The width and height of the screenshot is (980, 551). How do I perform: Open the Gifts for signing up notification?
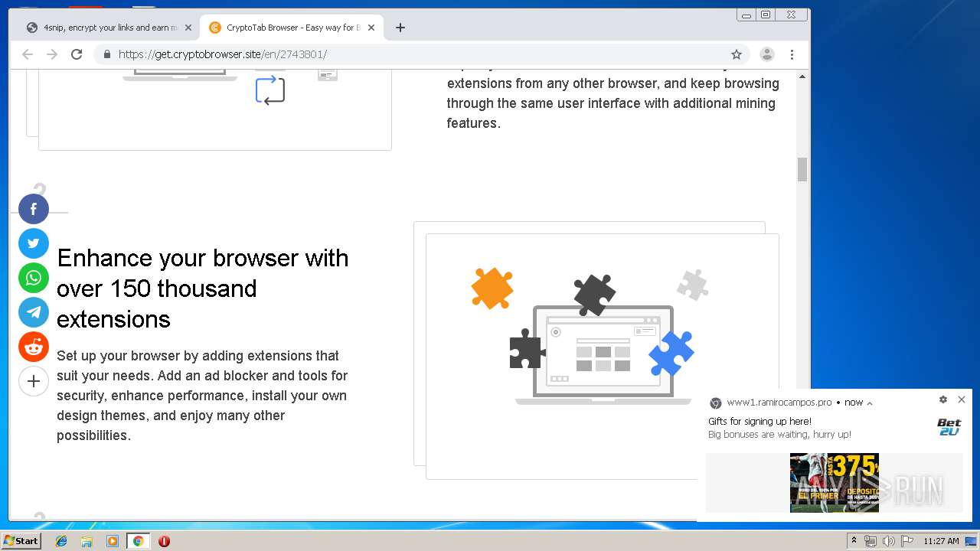click(759, 421)
